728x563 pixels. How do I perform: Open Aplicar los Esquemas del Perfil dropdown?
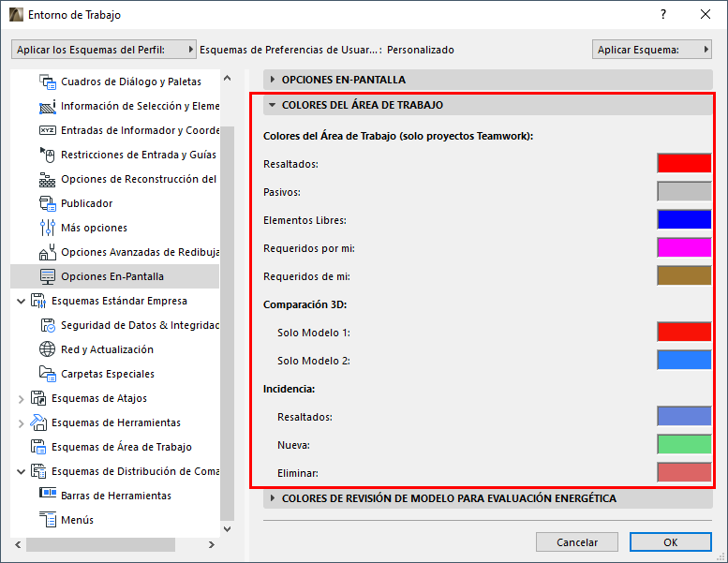104,50
